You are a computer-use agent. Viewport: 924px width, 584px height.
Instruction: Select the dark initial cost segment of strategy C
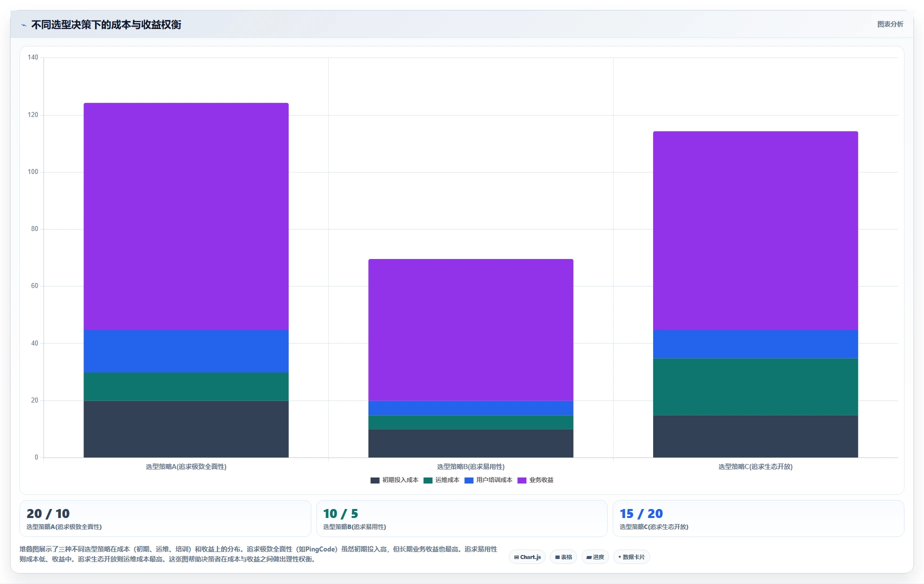[756, 436]
